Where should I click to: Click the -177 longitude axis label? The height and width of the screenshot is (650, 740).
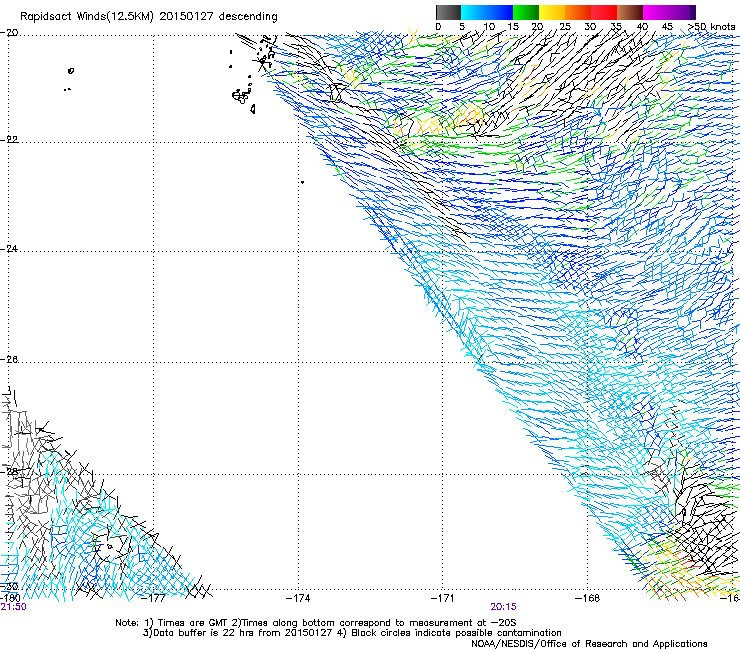coord(154,598)
